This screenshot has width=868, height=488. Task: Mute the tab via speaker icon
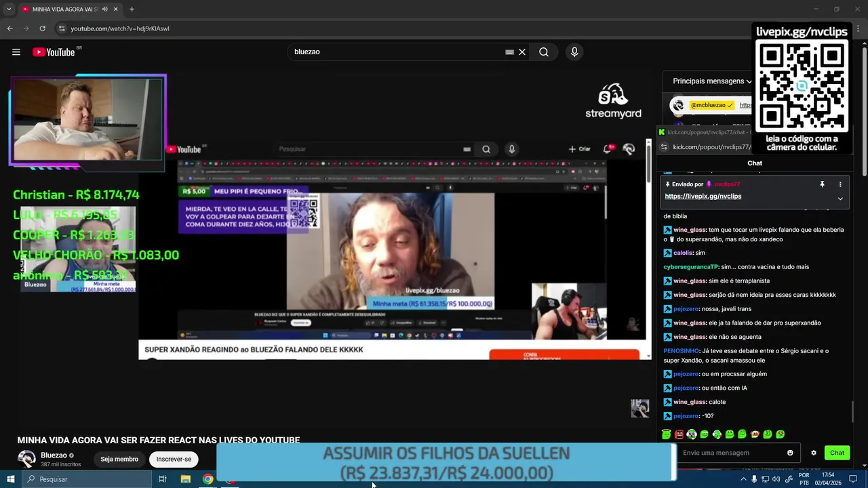pos(104,9)
